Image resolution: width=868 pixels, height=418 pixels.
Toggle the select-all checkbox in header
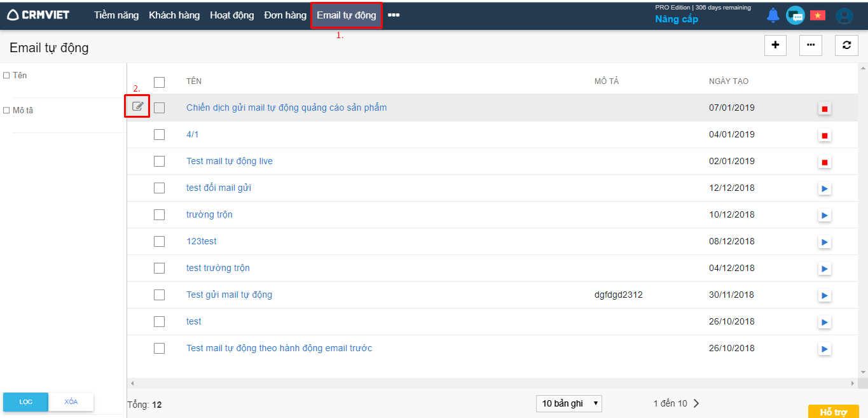[x=159, y=82]
